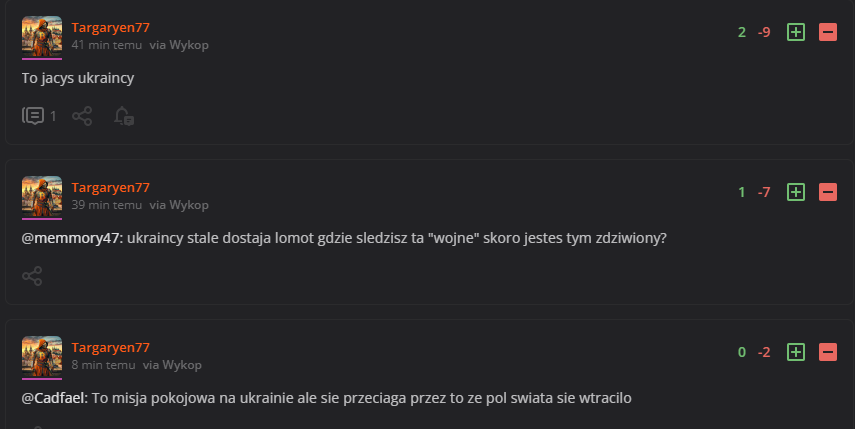Click the avatar on the @Cadfael reply

(x=42, y=356)
